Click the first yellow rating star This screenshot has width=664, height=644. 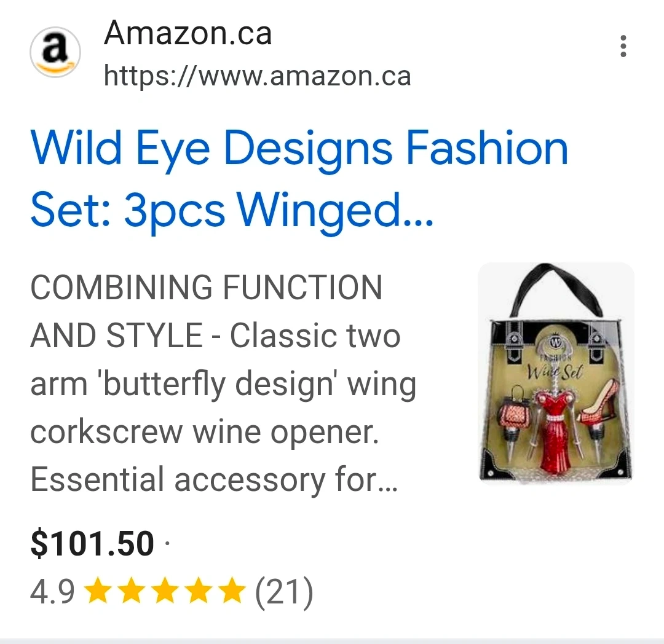[97, 592]
